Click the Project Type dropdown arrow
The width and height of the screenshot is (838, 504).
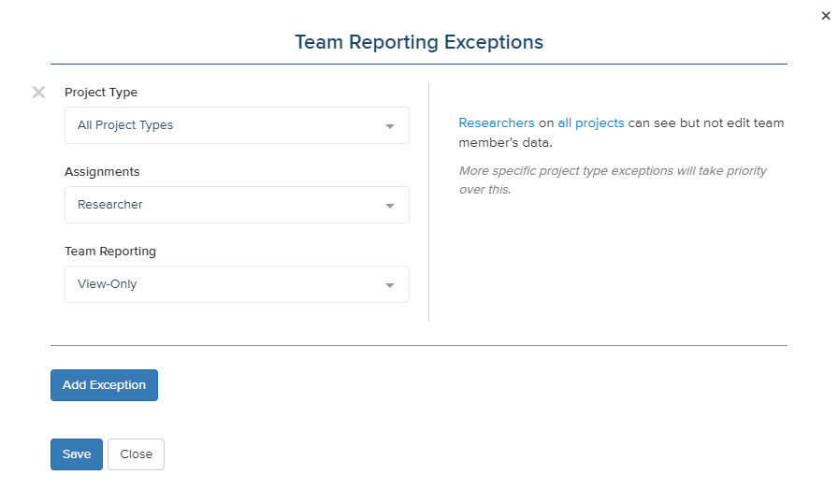390,126
